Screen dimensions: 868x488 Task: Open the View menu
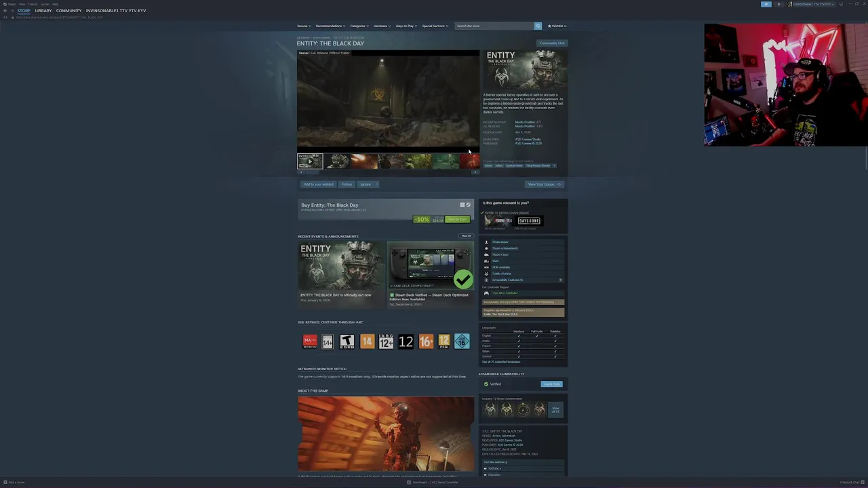pos(22,4)
